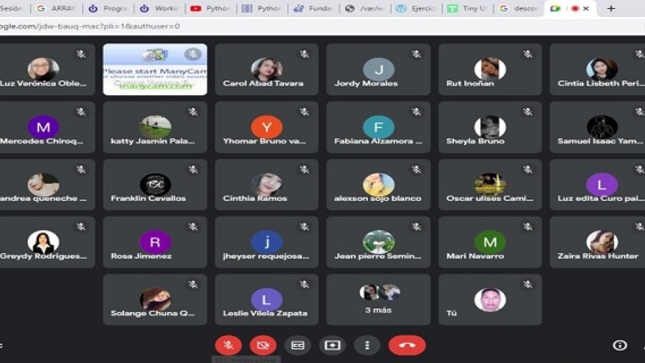
Task: Switch to the YouTube Python tab
Action: (211, 8)
